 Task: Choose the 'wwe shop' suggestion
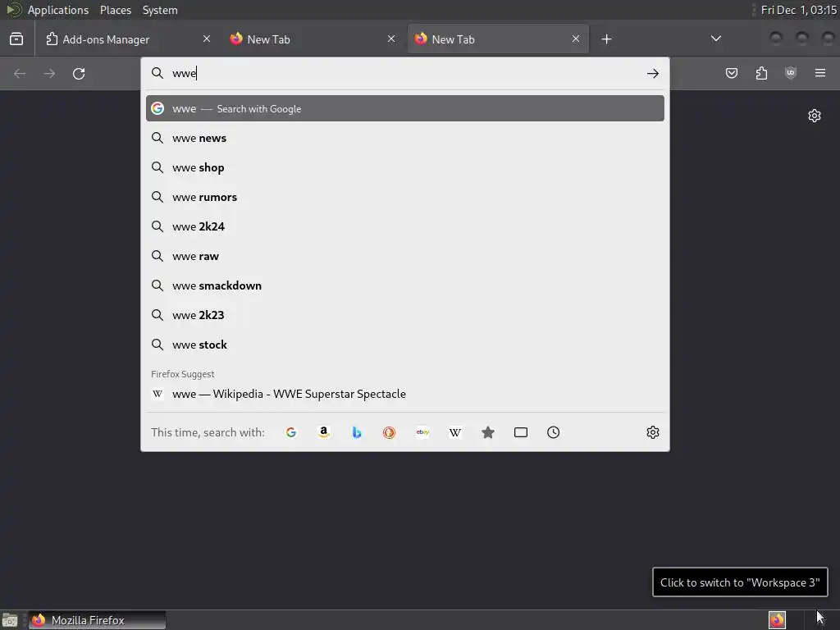[x=405, y=167]
